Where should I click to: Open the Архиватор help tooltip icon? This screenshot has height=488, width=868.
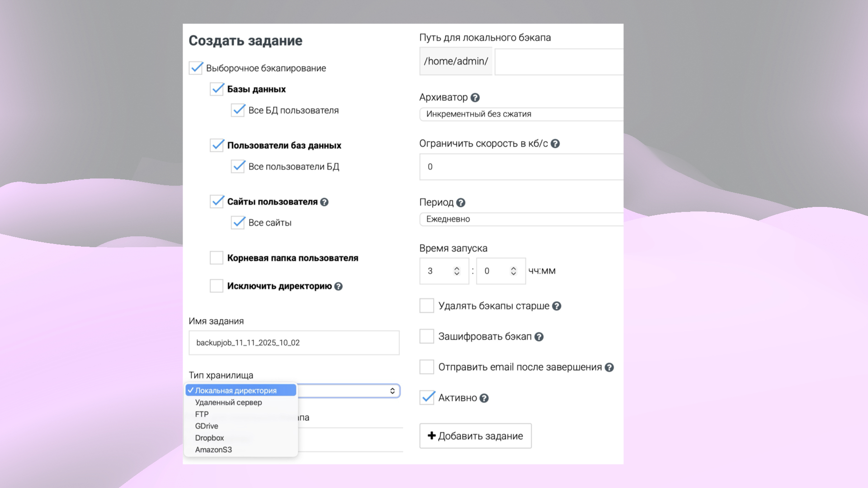coord(475,97)
